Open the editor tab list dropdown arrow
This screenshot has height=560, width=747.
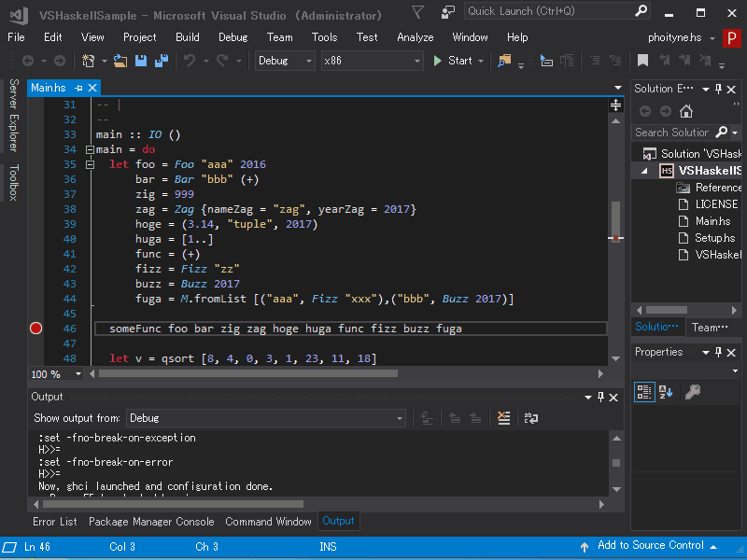point(618,88)
